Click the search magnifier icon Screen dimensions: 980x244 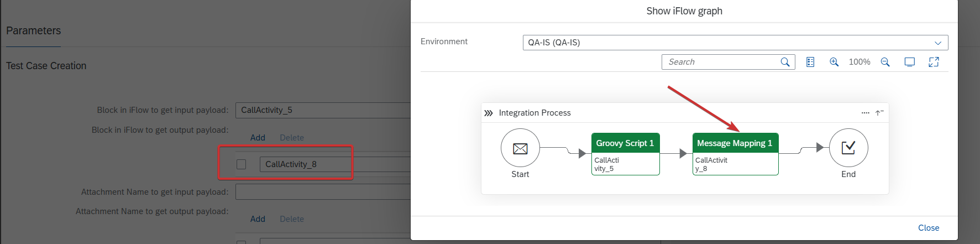[x=785, y=62]
